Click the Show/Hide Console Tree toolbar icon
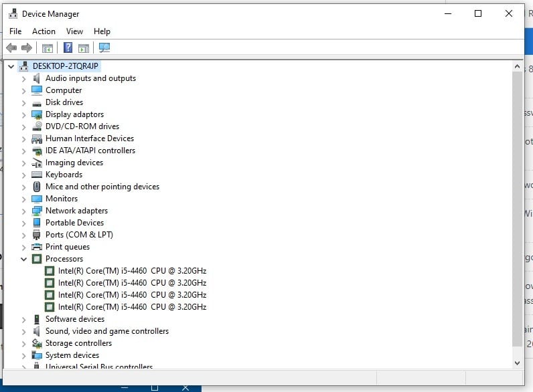533x392 pixels. point(47,47)
